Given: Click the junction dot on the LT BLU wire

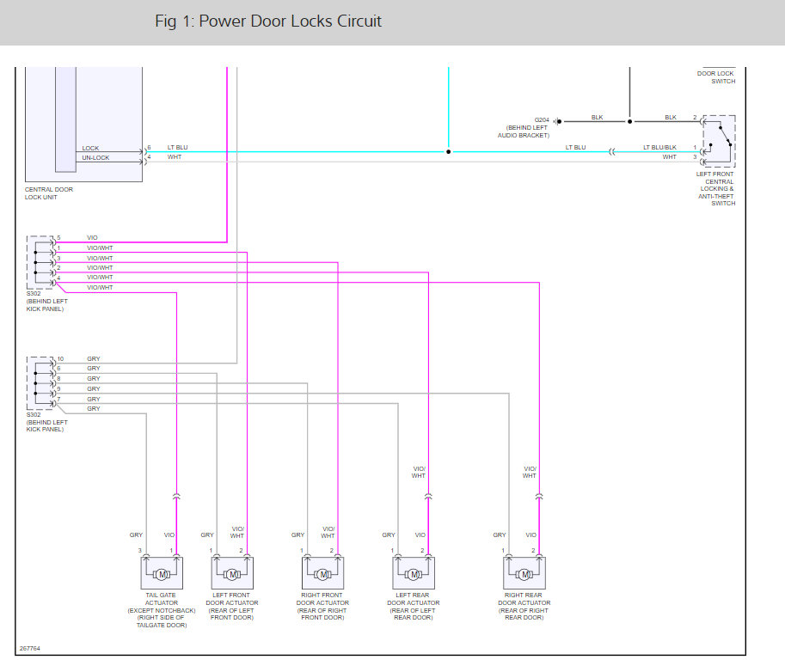Looking at the screenshot, I should (449, 151).
